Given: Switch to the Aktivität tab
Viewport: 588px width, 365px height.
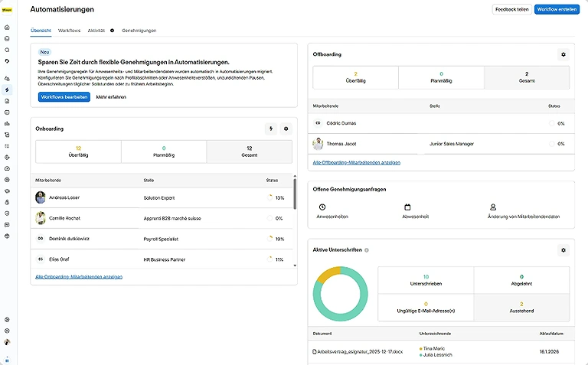Looking at the screenshot, I should pyautogui.click(x=96, y=31).
